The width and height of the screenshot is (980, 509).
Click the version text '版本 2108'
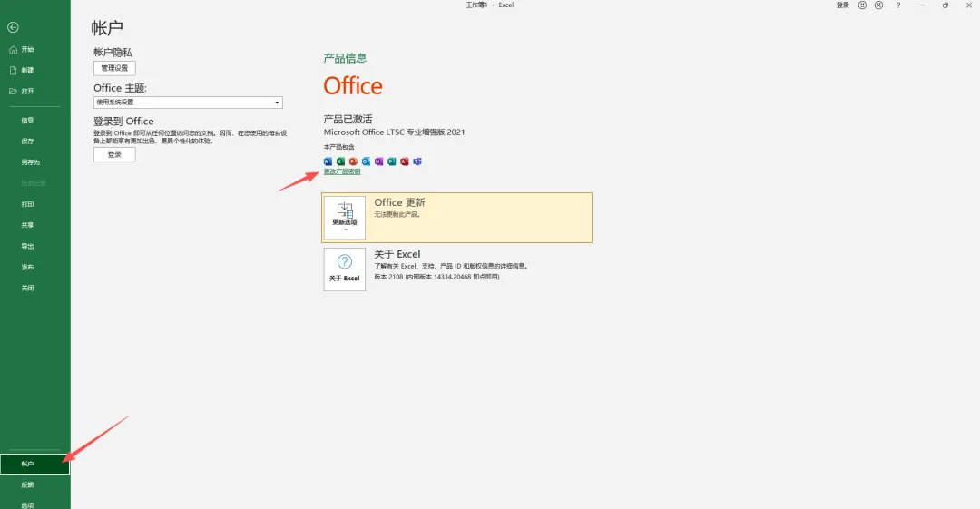pyautogui.click(x=388, y=277)
